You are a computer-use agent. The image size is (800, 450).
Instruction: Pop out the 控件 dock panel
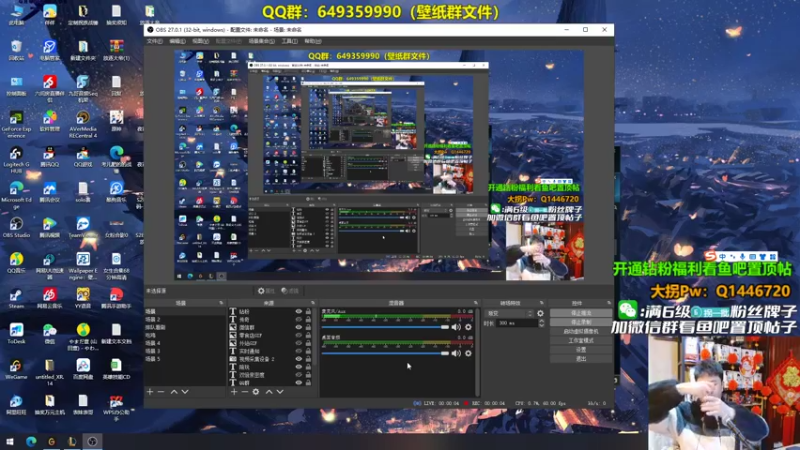609,303
